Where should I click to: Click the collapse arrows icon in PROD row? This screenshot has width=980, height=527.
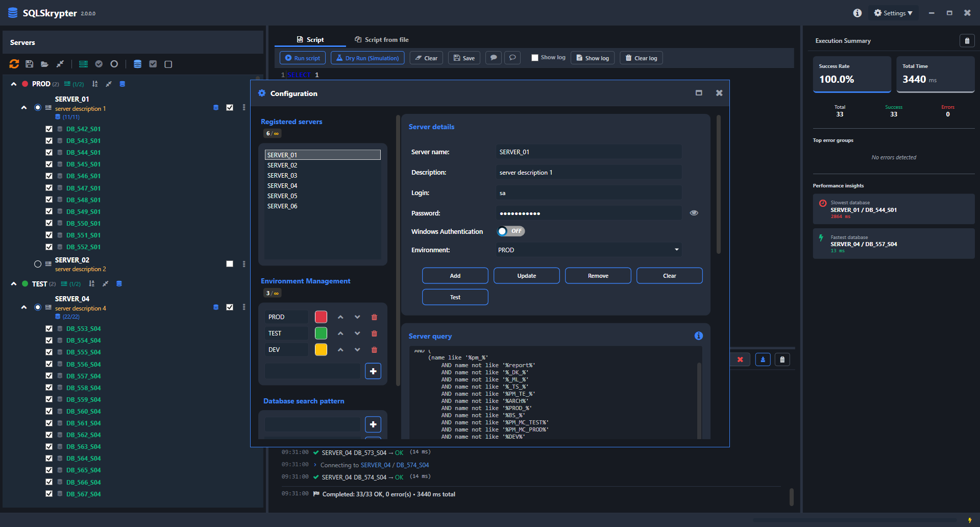(x=108, y=84)
